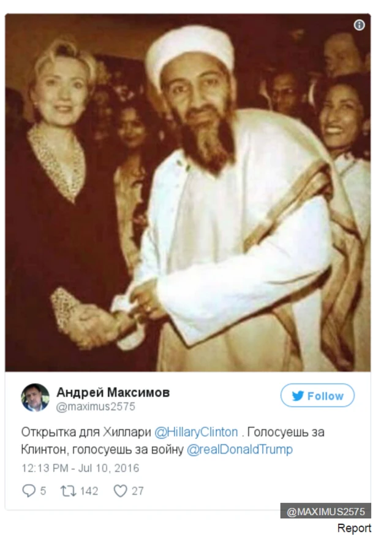Image resolution: width=392 pixels, height=536 pixels.
Task: Click the info icon on the tweet image
Action: pyautogui.click(x=359, y=25)
